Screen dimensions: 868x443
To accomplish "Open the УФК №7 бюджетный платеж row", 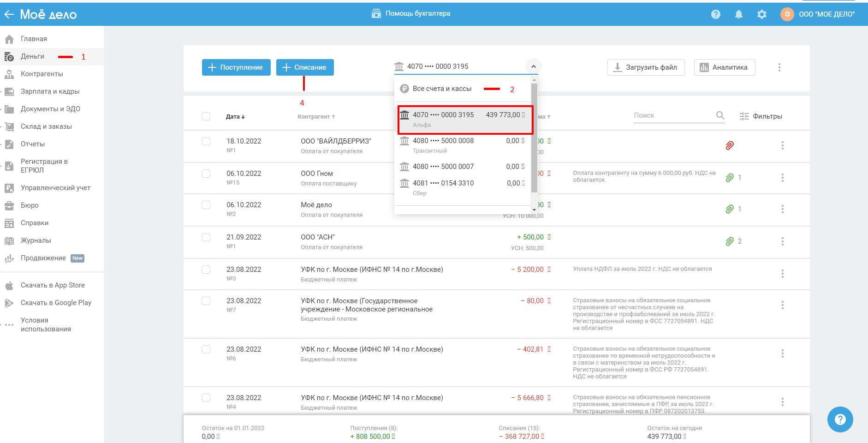I will [x=496, y=314].
